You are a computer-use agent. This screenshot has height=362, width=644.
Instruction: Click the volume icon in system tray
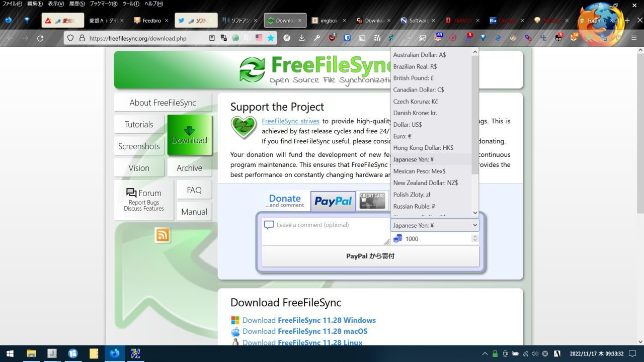pos(535,353)
